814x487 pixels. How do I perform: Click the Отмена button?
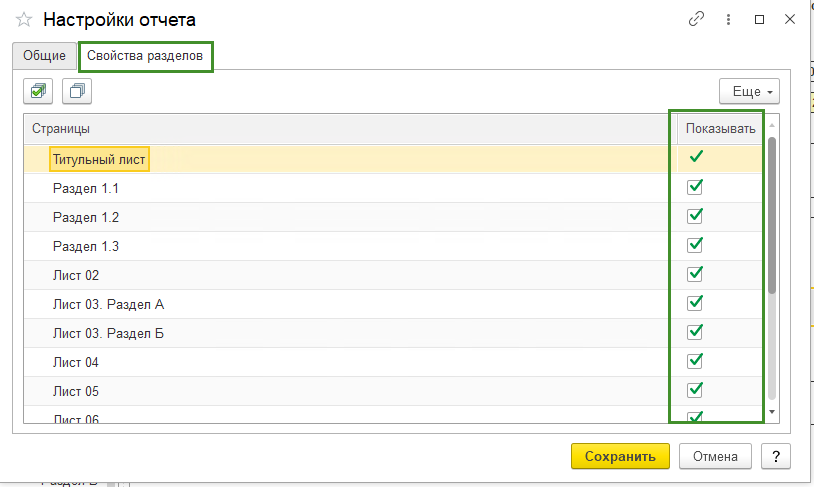coord(715,456)
